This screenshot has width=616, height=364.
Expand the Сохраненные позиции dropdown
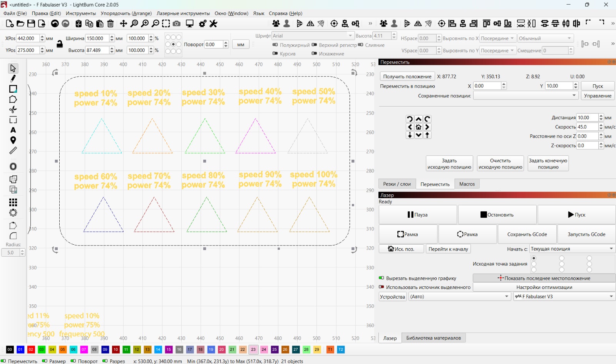[x=574, y=95]
